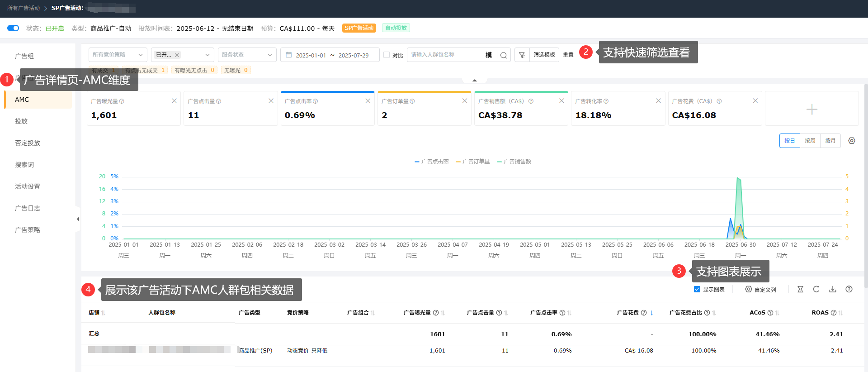868x372 pixels.
Task: Toggle the campaign status switch
Action: coord(13,28)
